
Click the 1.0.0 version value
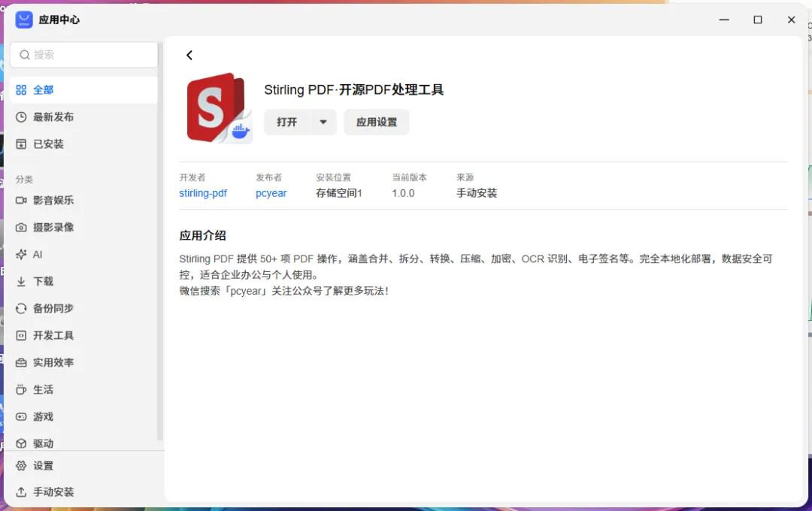pyautogui.click(x=404, y=193)
